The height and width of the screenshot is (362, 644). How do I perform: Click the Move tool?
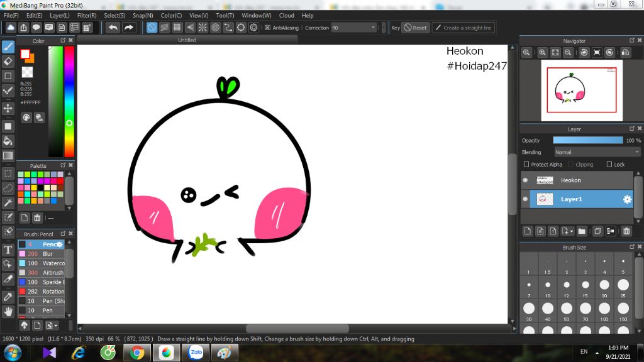point(8,108)
